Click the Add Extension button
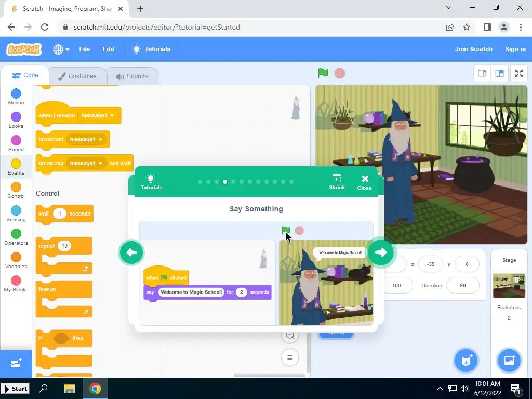This screenshot has height=399, width=532. click(x=16, y=364)
